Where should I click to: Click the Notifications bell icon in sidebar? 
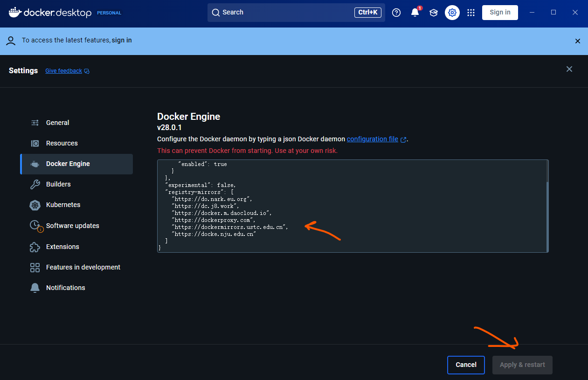[35, 288]
